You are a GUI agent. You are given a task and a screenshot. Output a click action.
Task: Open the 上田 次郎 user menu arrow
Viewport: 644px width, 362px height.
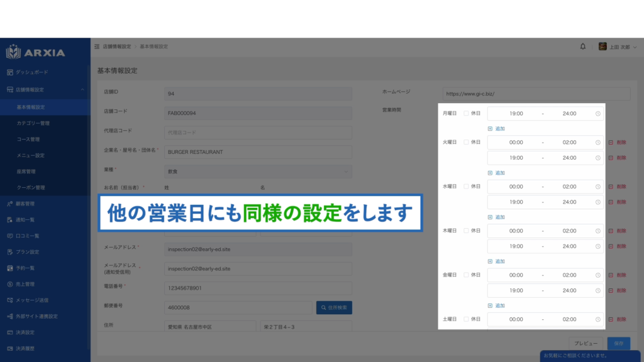(x=635, y=47)
